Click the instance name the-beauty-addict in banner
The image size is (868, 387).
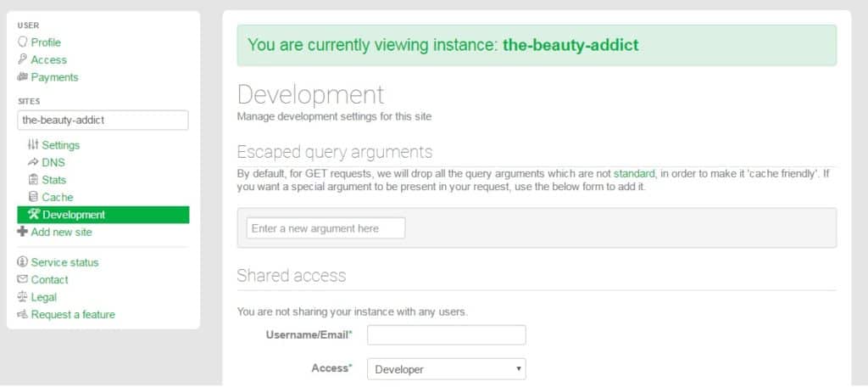click(570, 45)
